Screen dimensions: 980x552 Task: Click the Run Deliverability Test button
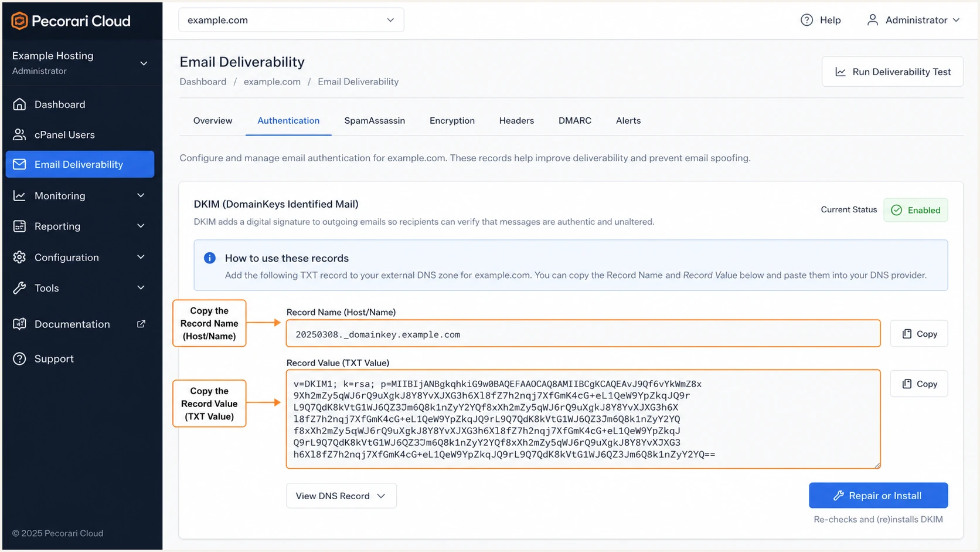tap(892, 72)
